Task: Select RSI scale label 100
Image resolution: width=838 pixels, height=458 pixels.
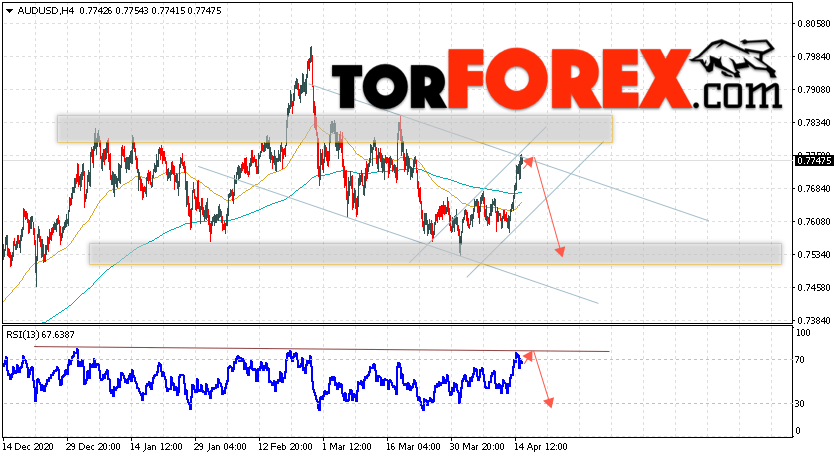Action: [x=803, y=332]
